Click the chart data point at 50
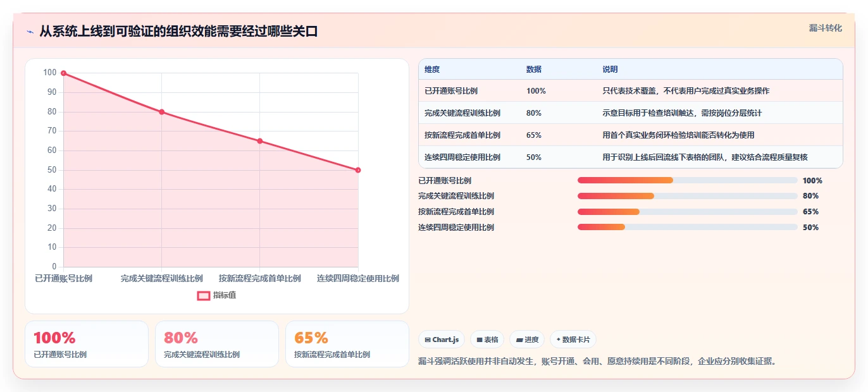868x392 pixels. pyautogui.click(x=358, y=170)
